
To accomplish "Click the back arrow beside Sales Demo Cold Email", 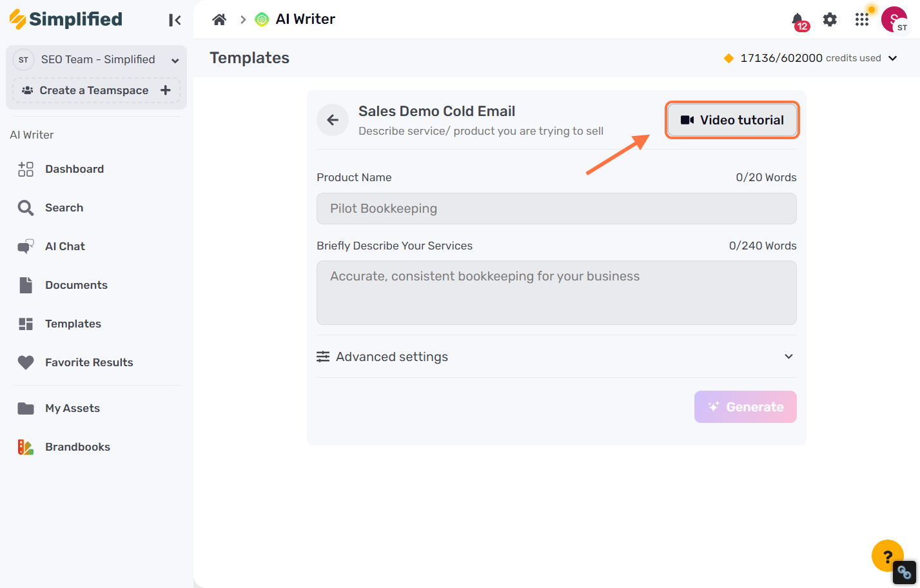I will pos(333,120).
